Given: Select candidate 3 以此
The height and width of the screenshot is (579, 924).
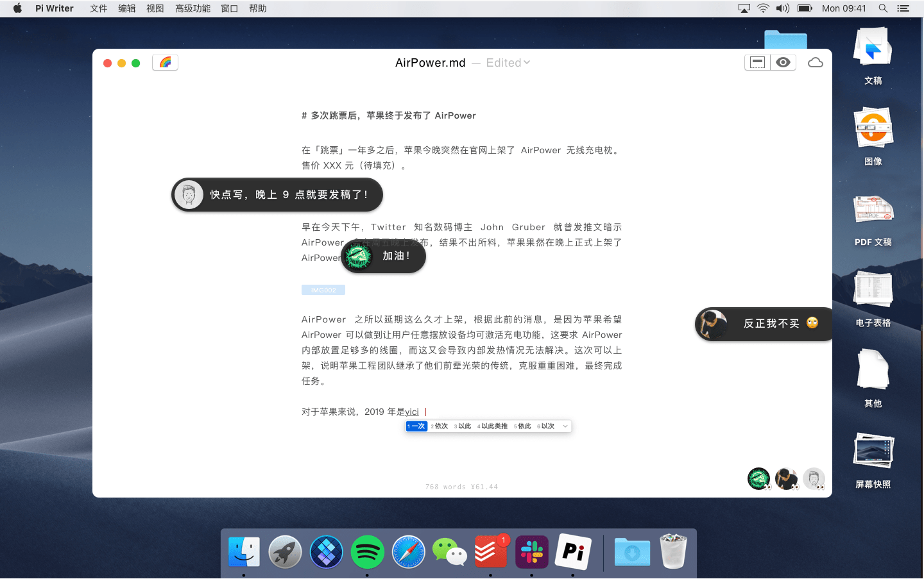Looking at the screenshot, I should click(x=463, y=426).
